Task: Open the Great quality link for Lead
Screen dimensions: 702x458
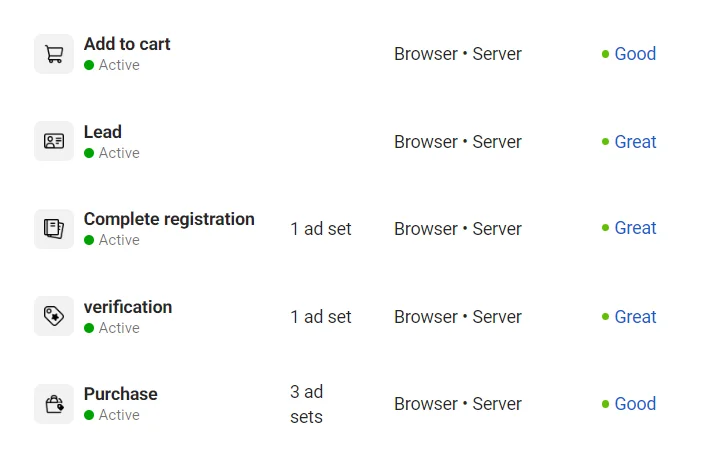Action: [635, 142]
